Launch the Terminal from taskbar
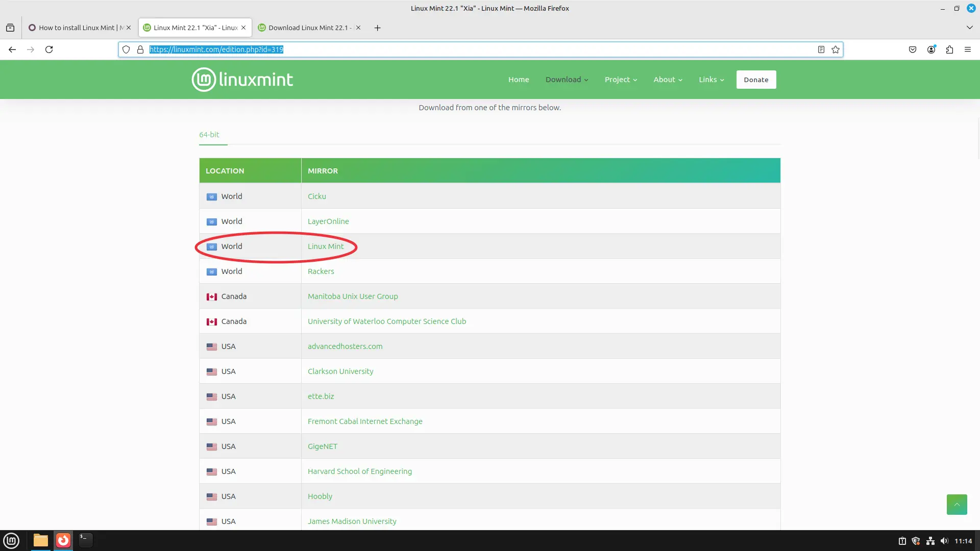The image size is (980, 551). pyautogui.click(x=86, y=540)
